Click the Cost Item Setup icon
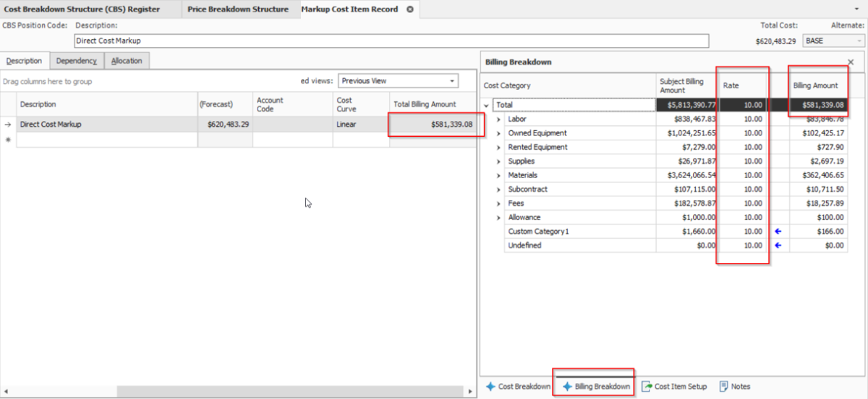 647,387
